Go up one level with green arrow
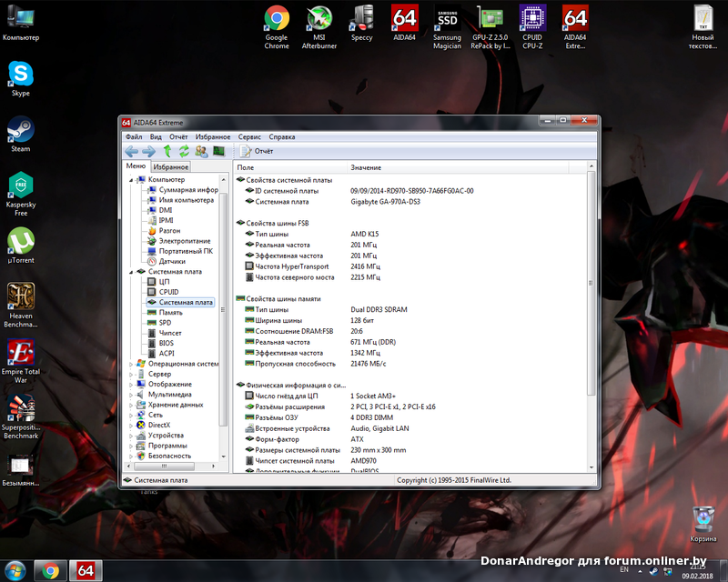The height and width of the screenshot is (582, 728). (167, 151)
